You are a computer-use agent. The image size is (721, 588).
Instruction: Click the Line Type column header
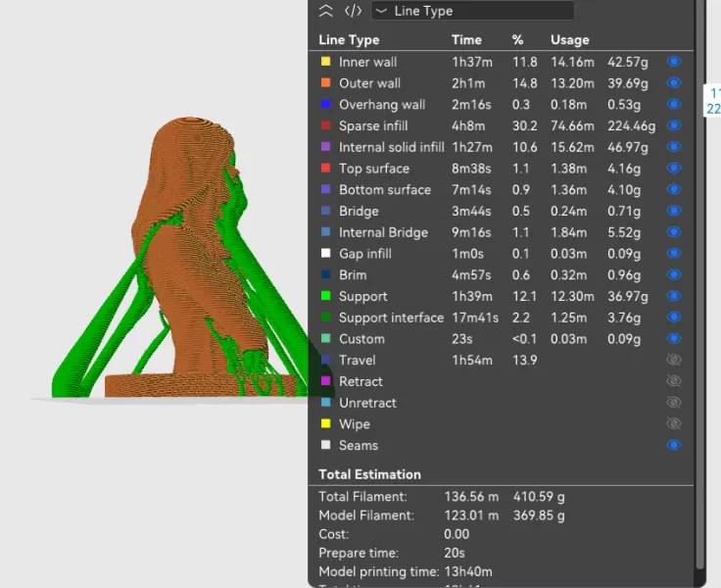pos(349,40)
